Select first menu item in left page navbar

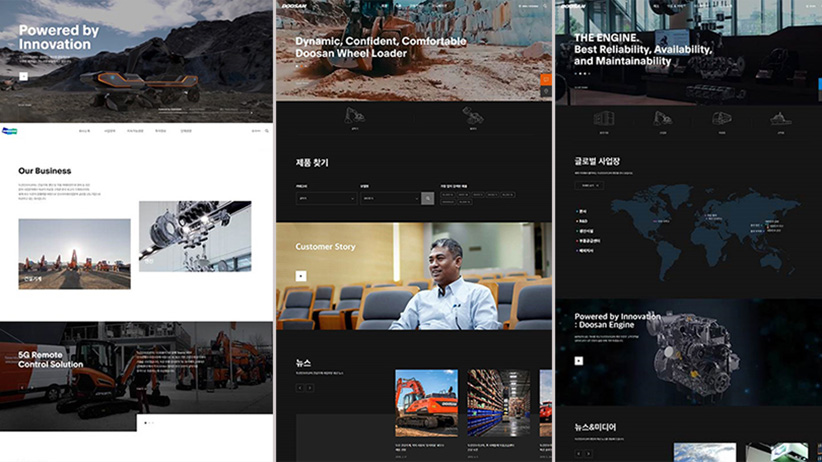pyautogui.click(x=84, y=131)
